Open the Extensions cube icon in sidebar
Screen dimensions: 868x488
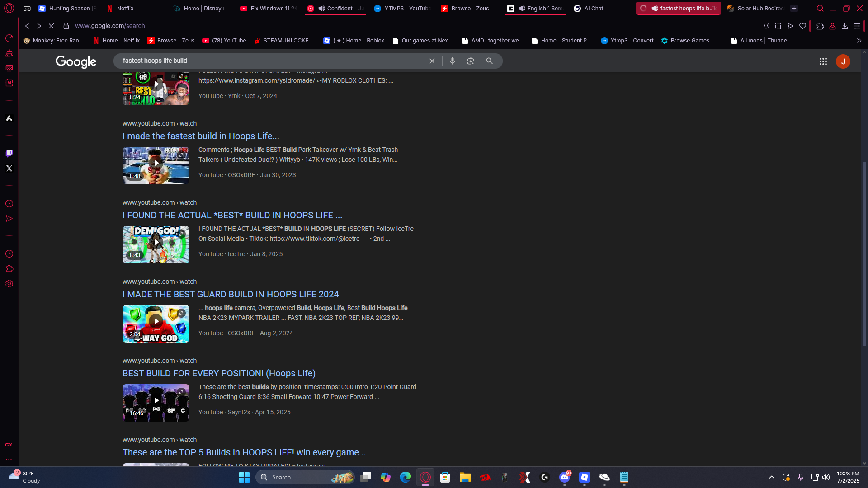point(9,269)
